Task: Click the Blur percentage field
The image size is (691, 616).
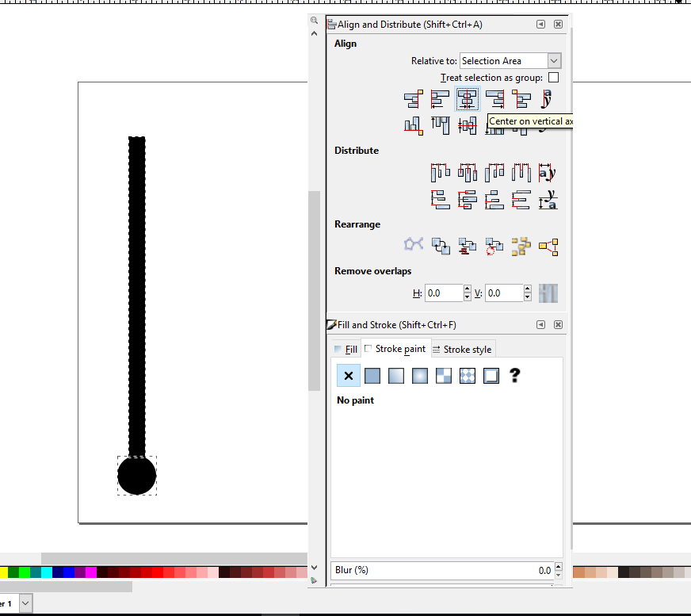Action: point(442,570)
